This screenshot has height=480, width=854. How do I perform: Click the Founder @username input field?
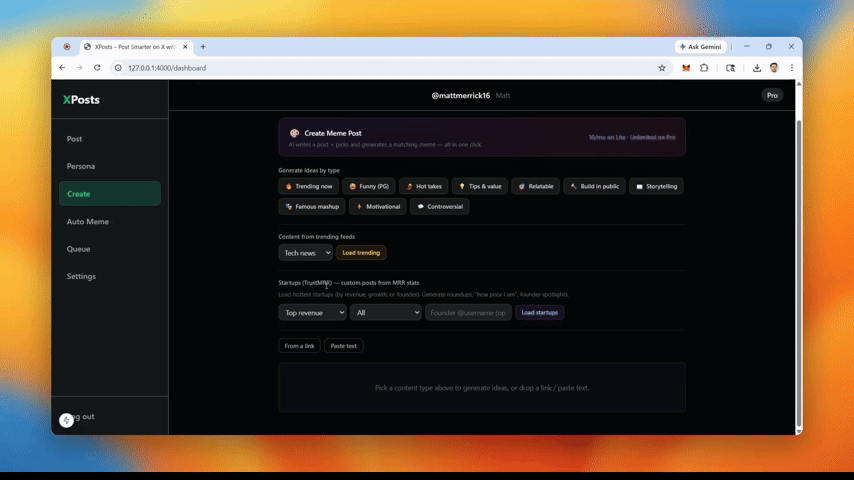(x=468, y=313)
